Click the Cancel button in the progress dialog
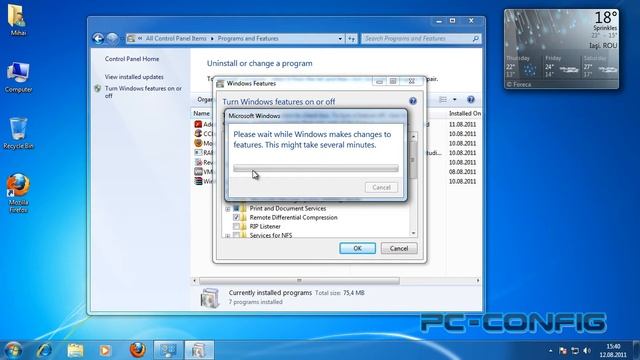This screenshot has width=640, height=360. pyautogui.click(x=381, y=187)
